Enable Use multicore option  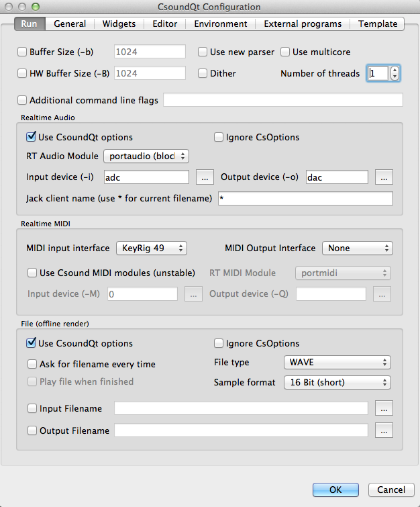tap(285, 52)
